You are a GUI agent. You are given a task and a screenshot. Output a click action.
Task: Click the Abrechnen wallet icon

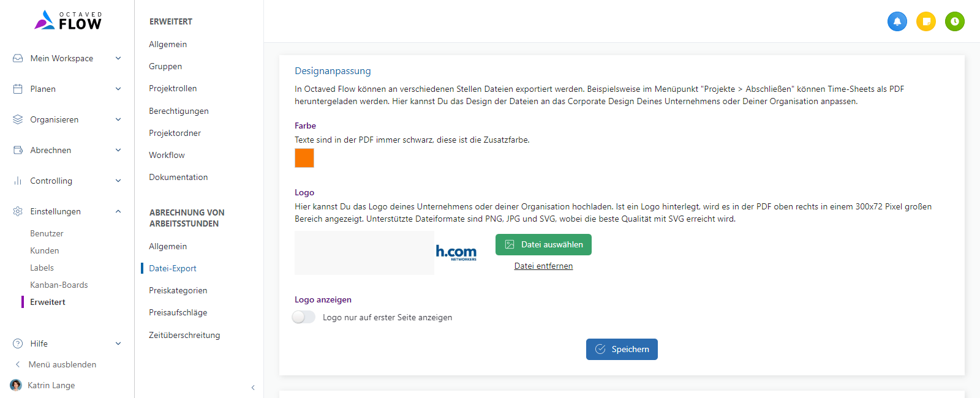pos(18,150)
